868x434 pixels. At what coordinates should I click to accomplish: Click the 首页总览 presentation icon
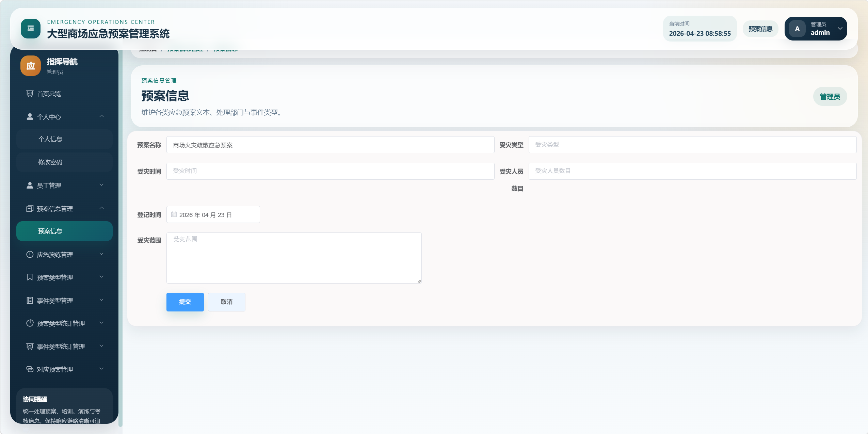(30, 94)
